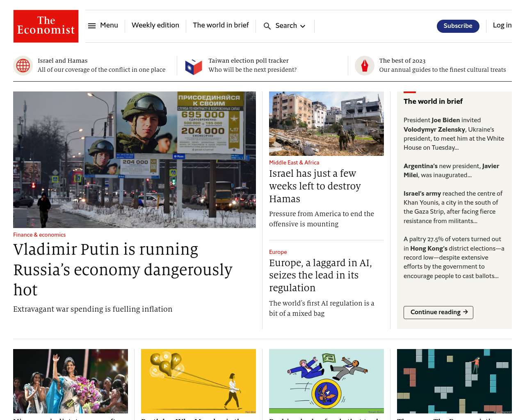This screenshot has height=420, width=525.
Task: Open the hamburger Menu icon
Action: [x=92, y=26]
